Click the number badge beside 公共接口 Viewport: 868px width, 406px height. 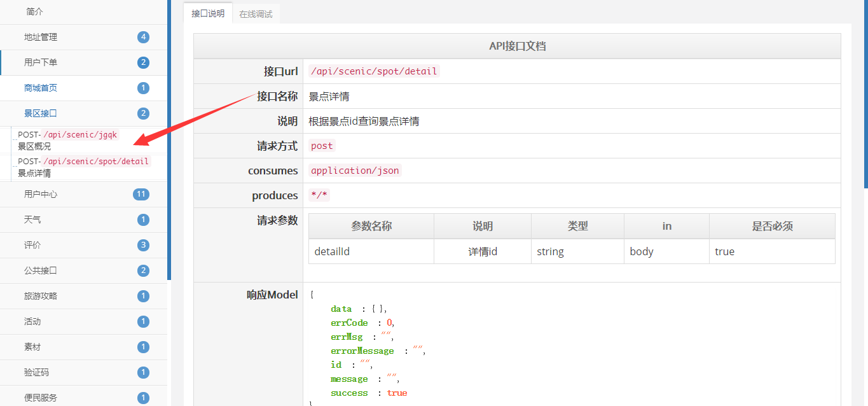[143, 270]
